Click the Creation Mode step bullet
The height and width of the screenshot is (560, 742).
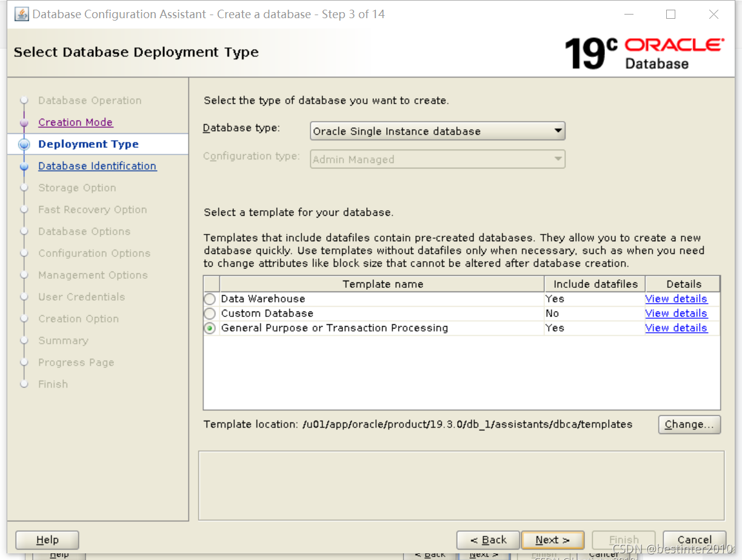point(24,122)
